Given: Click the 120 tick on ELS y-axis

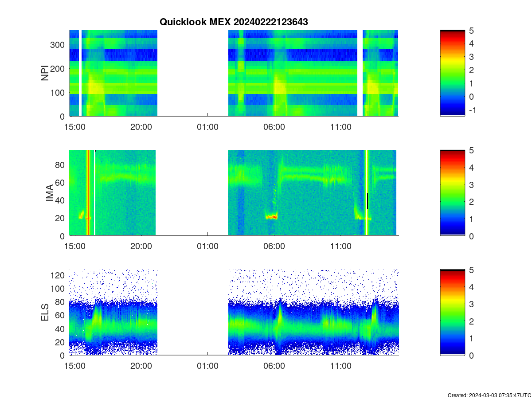Looking at the screenshot, I should pyautogui.click(x=58, y=275).
